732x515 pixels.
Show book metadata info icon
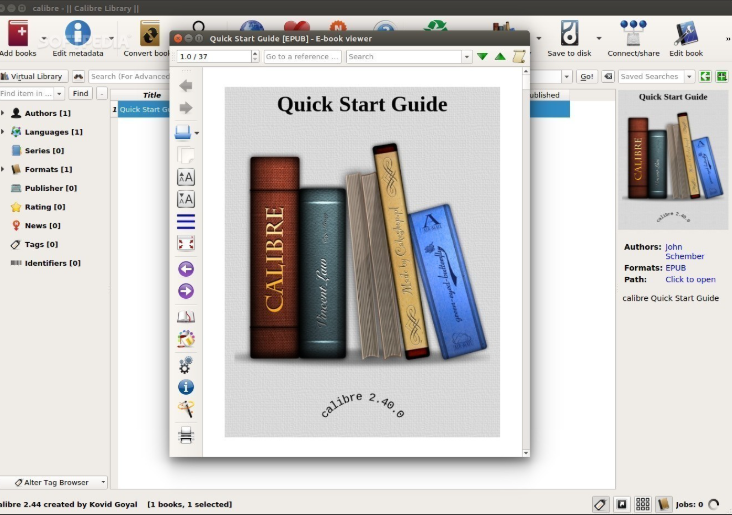click(186, 387)
